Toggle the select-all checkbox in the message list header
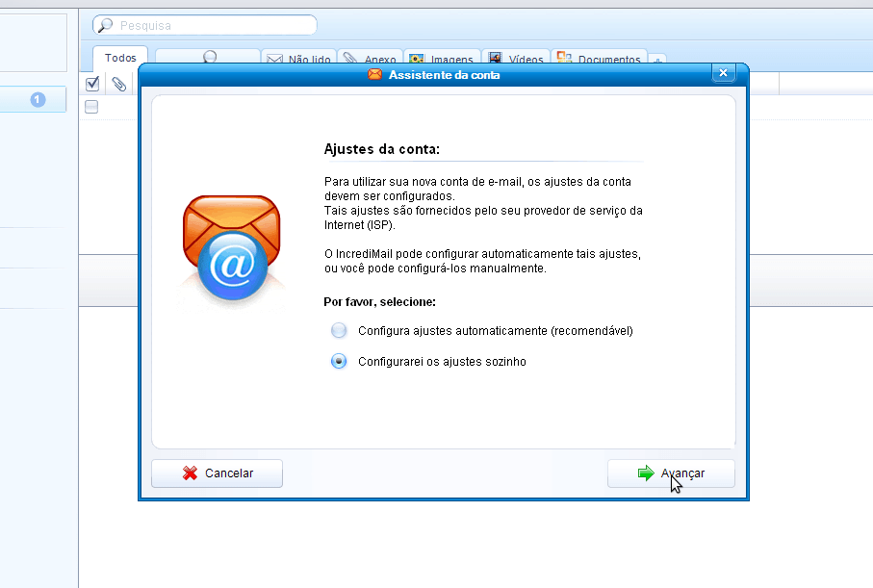This screenshot has height=588, width=873. click(x=92, y=84)
